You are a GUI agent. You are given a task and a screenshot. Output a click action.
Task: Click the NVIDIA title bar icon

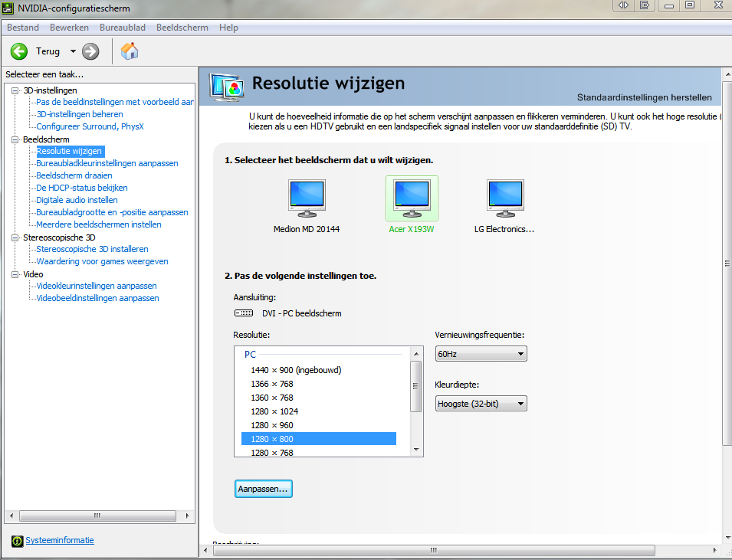coord(8,8)
